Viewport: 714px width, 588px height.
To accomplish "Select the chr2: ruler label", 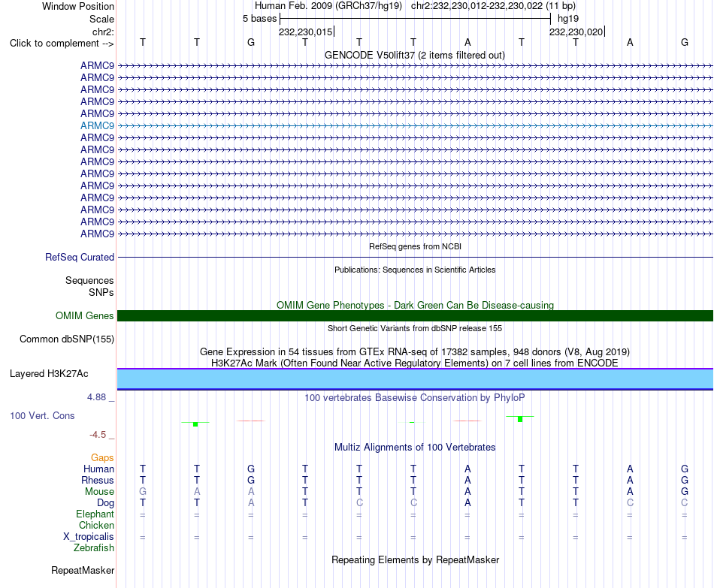I will tap(103, 32).
